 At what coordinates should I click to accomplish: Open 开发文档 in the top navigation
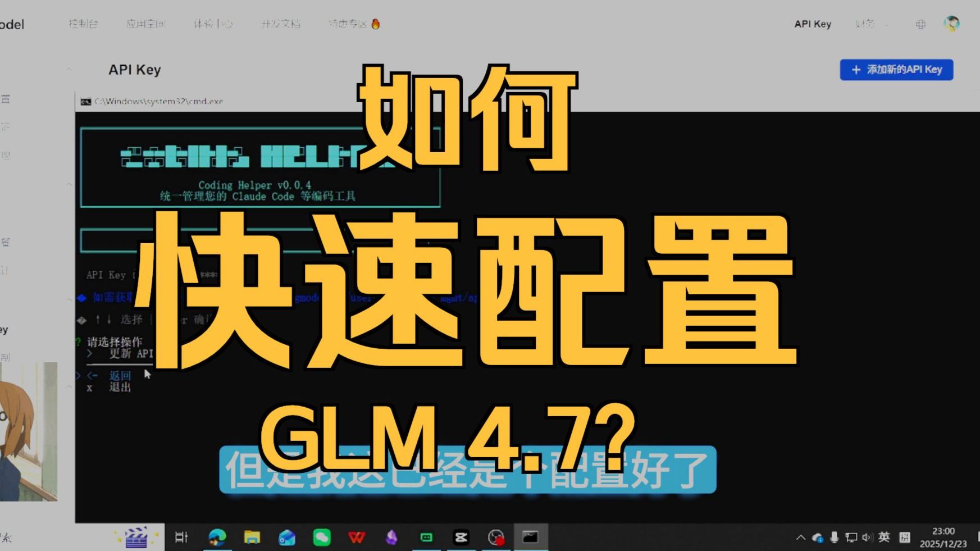[x=280, y=24]
